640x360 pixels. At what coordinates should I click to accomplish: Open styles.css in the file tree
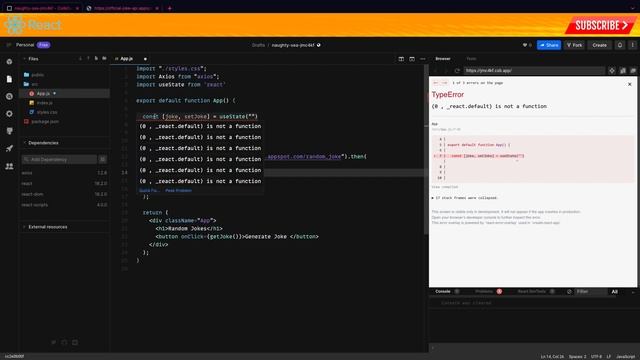47,112
